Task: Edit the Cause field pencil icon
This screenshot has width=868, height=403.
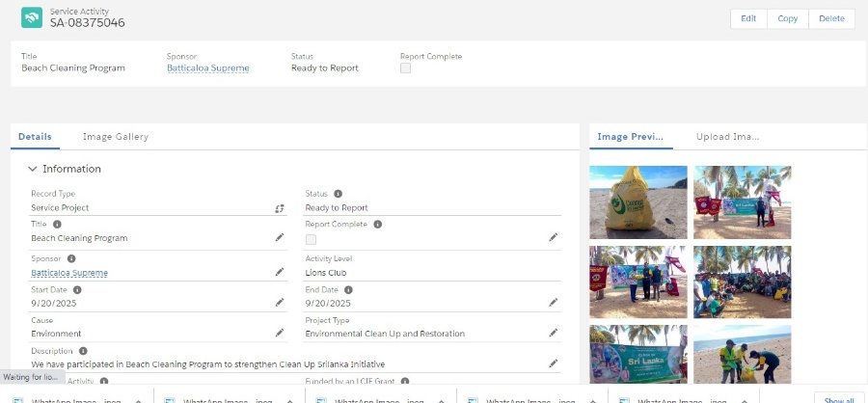Action: pyautogui.click(x=280, y=333)
